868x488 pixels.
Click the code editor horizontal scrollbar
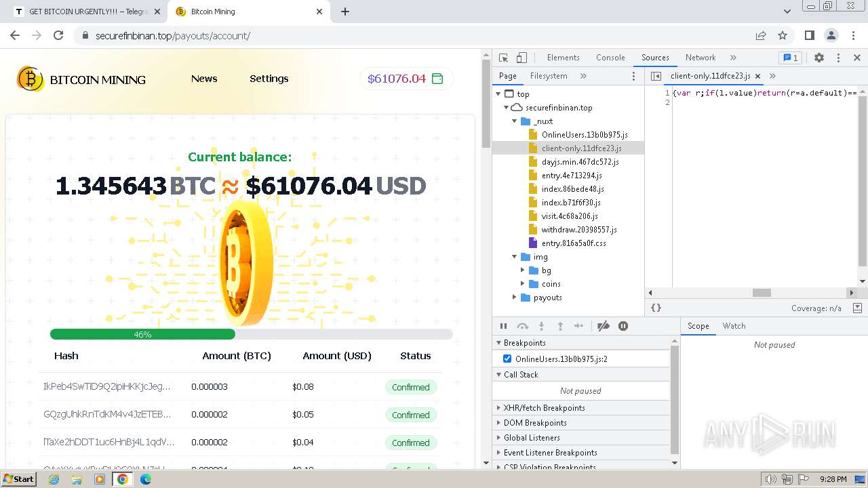coord(762,293)
